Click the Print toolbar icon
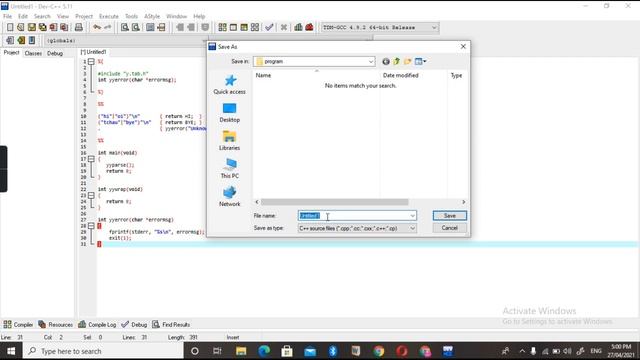The height and width of the screenshot is (360, 640). coord(79,27)
